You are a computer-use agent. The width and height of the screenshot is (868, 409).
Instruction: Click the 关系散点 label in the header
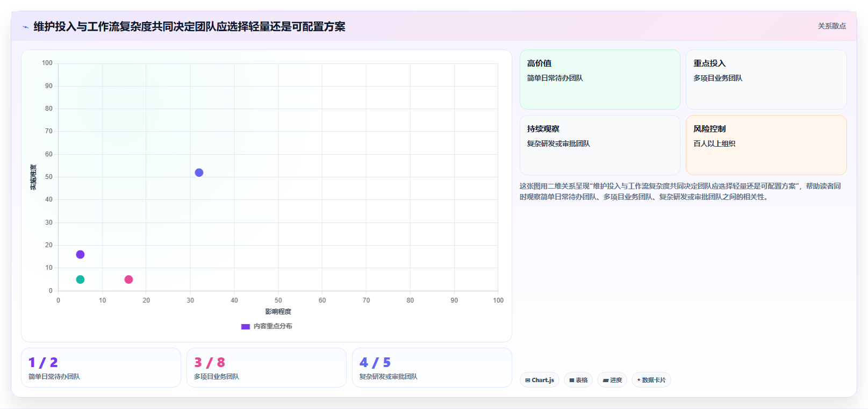[x=831, y=26]
